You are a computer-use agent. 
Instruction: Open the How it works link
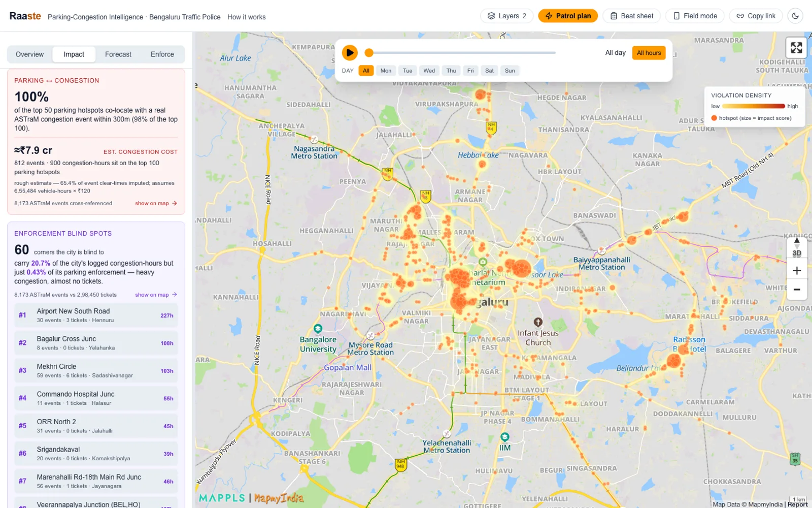tap(247, 17)
